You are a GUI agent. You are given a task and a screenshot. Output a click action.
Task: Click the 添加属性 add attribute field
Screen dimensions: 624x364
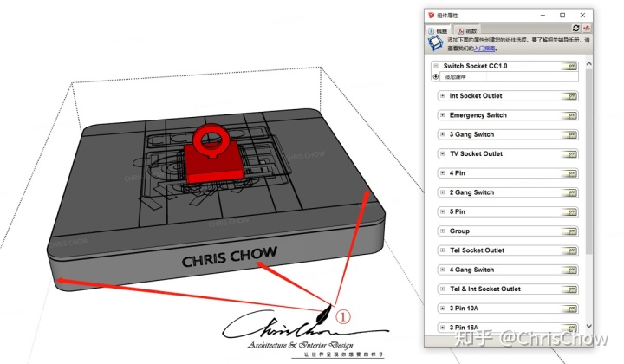coord(509,77)
